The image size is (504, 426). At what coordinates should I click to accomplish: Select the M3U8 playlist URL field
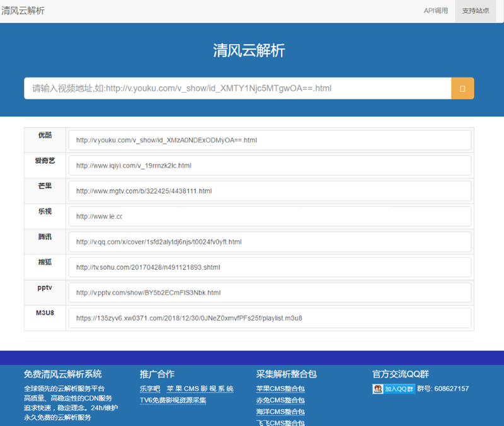270,318
